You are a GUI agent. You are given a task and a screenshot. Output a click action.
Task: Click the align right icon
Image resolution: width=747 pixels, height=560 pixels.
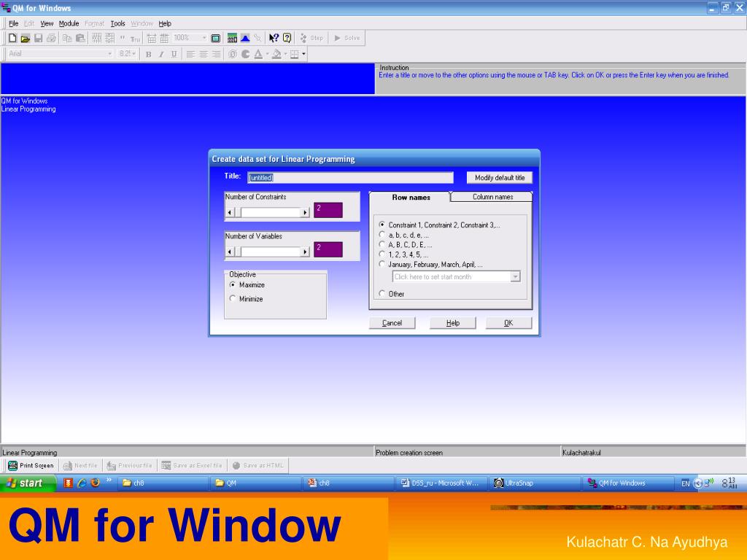216,54
